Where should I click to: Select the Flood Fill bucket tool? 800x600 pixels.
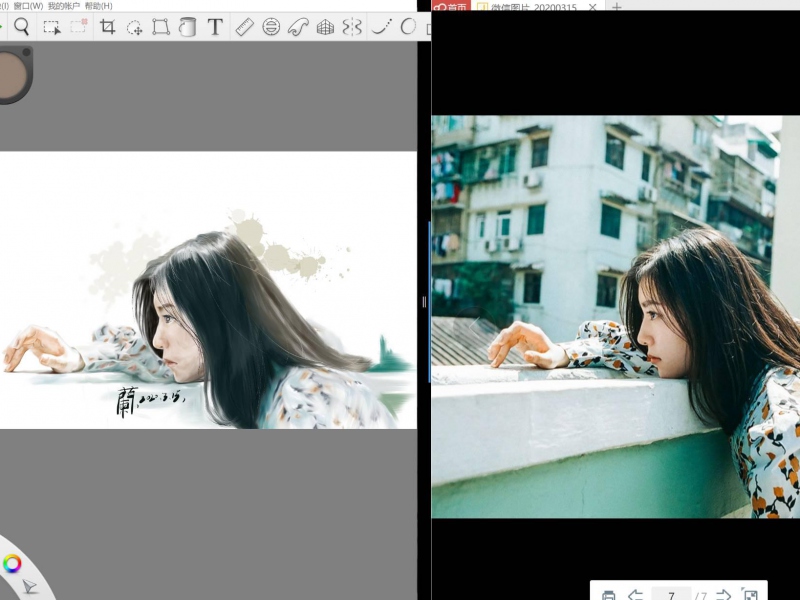(x=187, y=27)
